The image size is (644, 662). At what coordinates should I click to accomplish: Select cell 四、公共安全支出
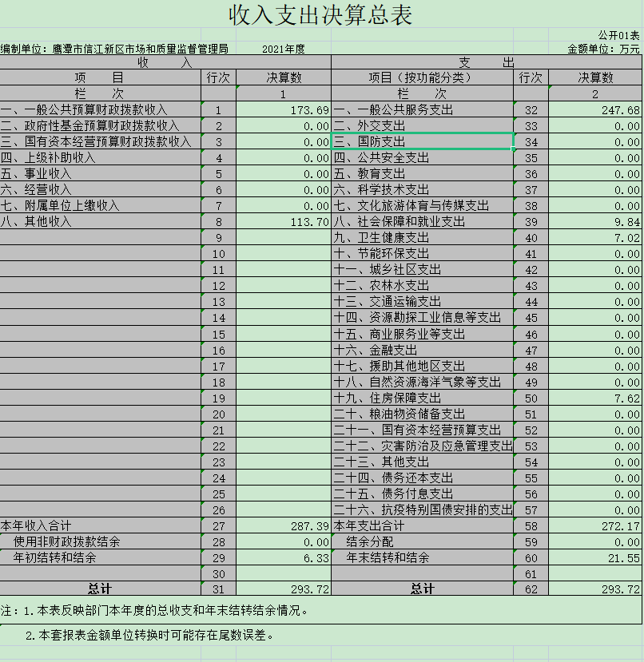click(x=422, y=158)
